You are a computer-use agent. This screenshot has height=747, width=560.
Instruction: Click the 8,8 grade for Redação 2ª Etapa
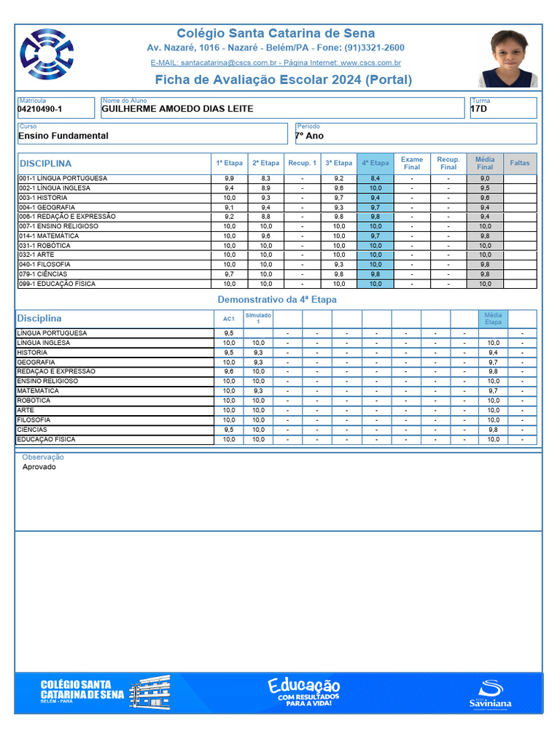pyautogui.click(x=265, y=217)
